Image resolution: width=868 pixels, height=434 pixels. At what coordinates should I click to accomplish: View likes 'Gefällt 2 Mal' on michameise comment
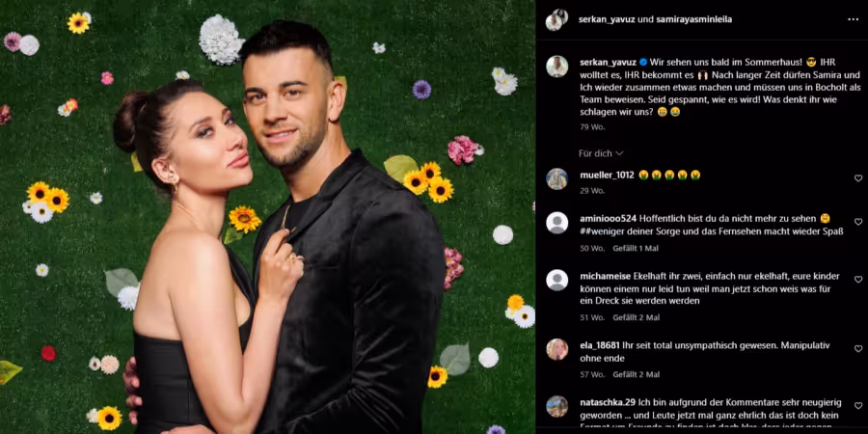637,317
